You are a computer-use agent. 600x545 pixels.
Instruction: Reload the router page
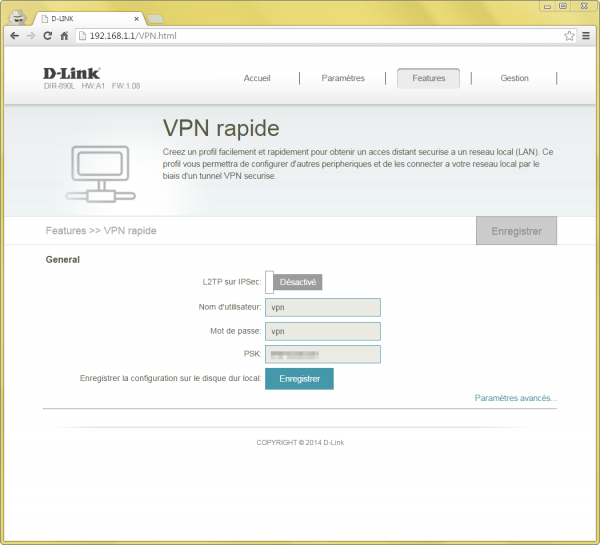(x=47, y=35)
